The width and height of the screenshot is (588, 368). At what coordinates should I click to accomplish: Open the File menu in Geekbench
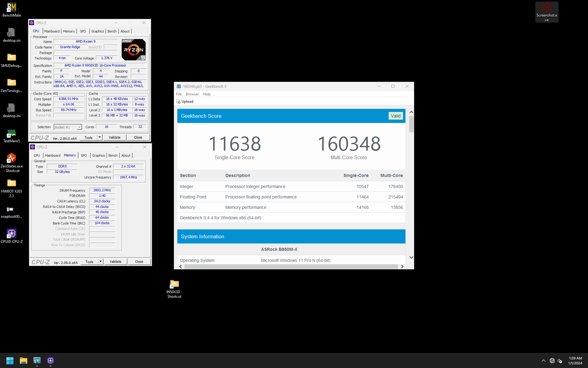(x=179, y=94)
